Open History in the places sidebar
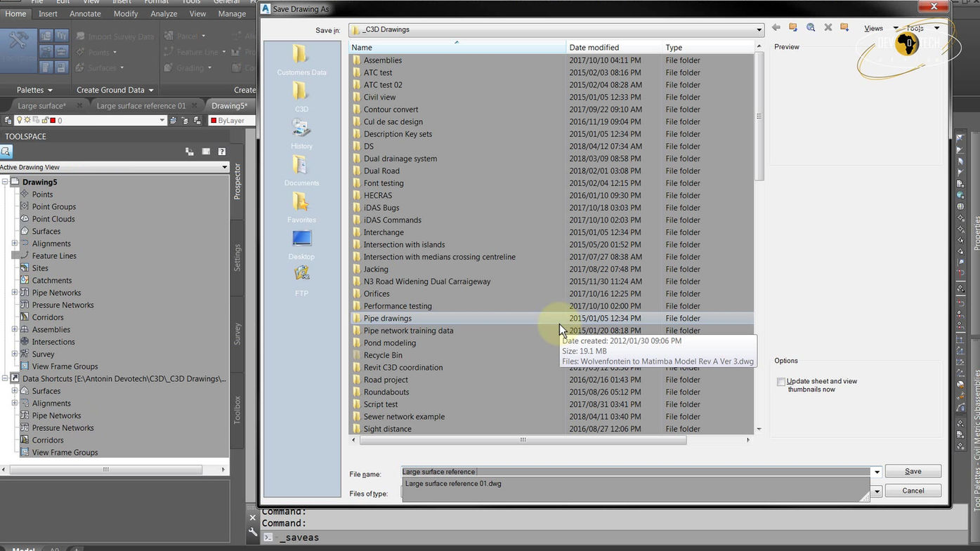980x551 pixels. (301, 133)
